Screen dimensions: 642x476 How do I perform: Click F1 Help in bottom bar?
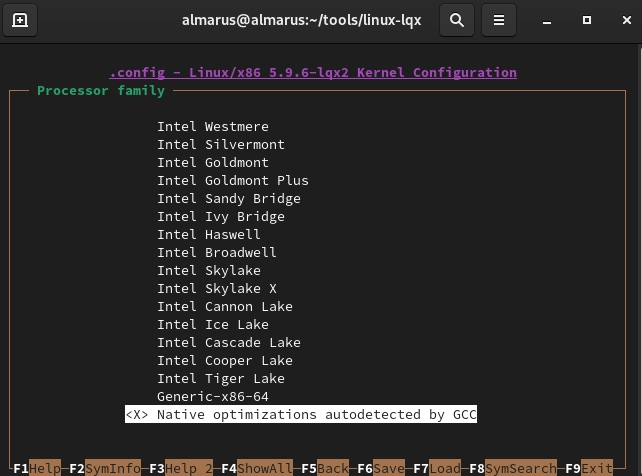click(37, 467)
